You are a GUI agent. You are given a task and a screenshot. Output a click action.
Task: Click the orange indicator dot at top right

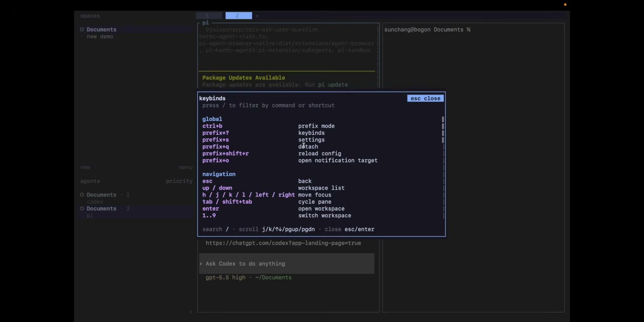click(x=565, y=5)
